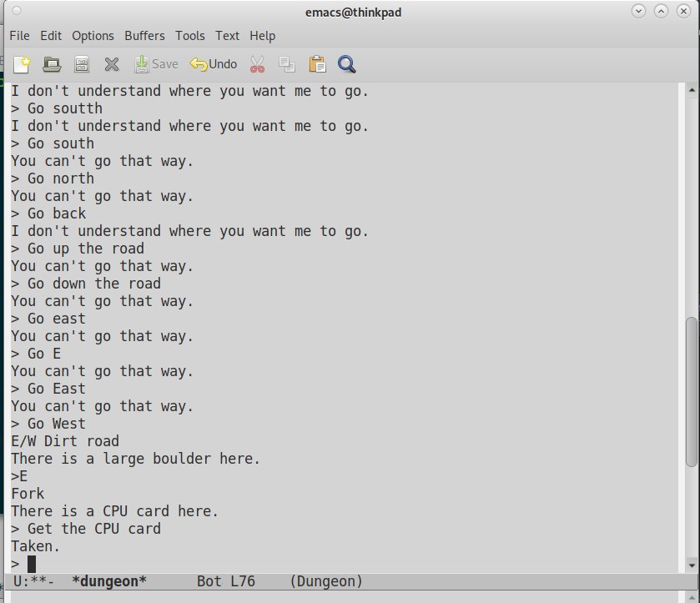Click the scrollbar up arrow

point(692,90)
